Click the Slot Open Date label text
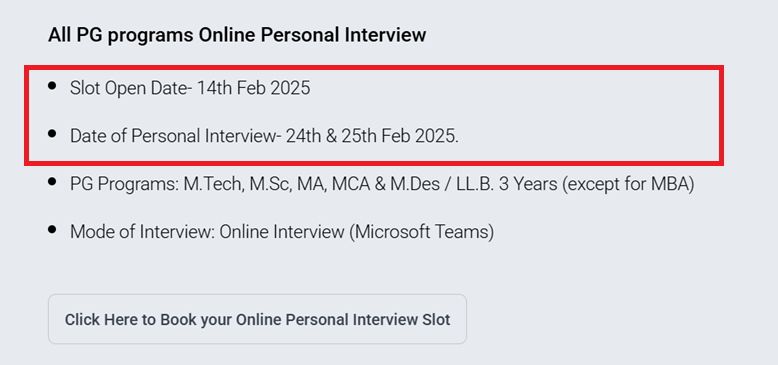This screenshot has width=778, height=365. (x=131, y=88)
